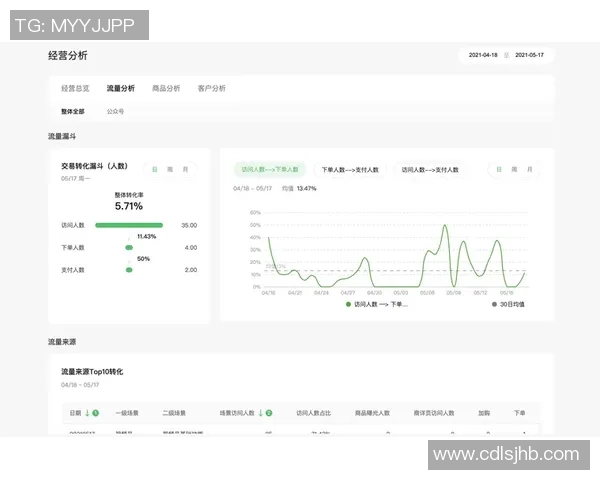Click the 5.71% overall conversion rate

(x=129, y=206)
